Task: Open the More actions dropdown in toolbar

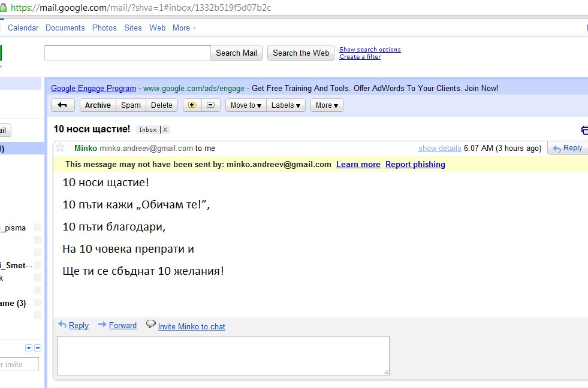Action: [327, 105]
